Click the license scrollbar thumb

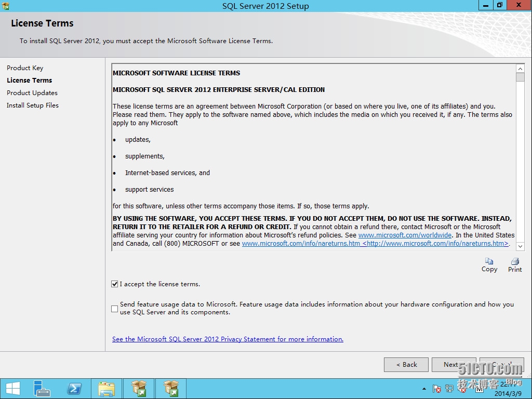[x=520, y=77]
